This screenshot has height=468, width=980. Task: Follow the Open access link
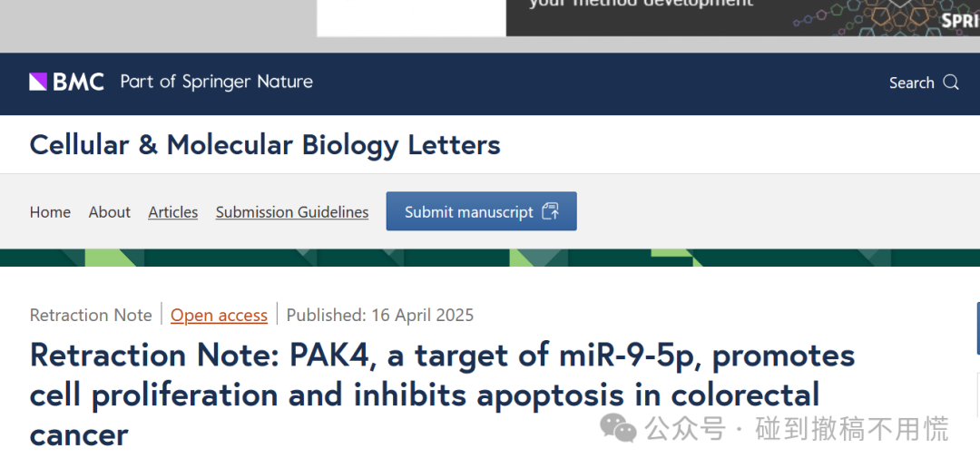coord(219,315)
